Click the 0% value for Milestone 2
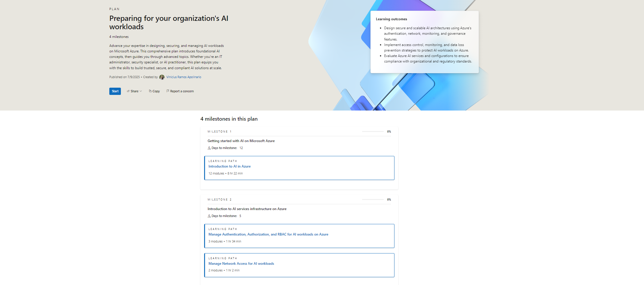 click(x=389, y=200)
